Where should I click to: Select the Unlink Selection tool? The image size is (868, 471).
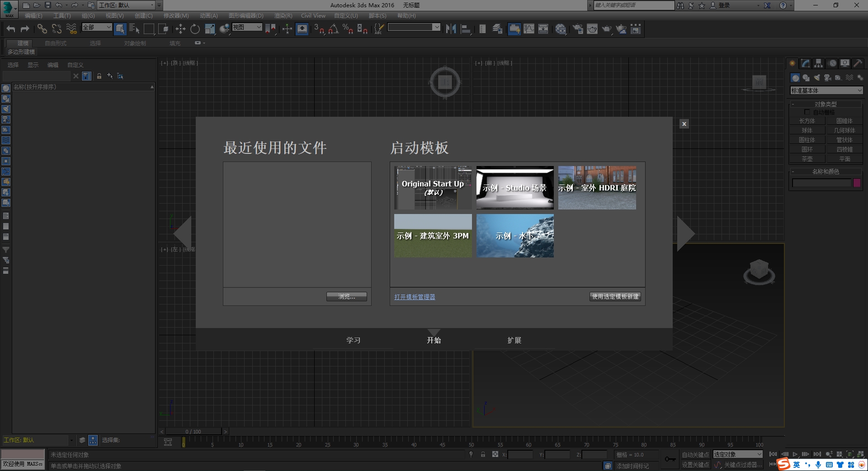tap(57, 29)
